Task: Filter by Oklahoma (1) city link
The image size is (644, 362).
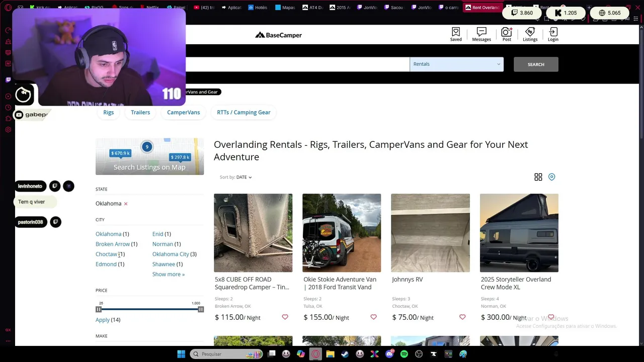Action: [x=109, y=234]
